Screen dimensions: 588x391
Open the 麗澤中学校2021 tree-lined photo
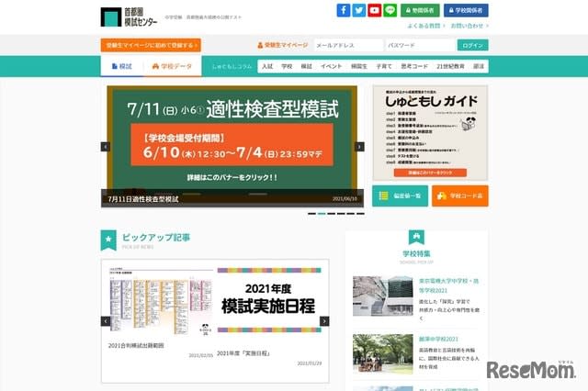pyautogui.click(x=383, y=354)
